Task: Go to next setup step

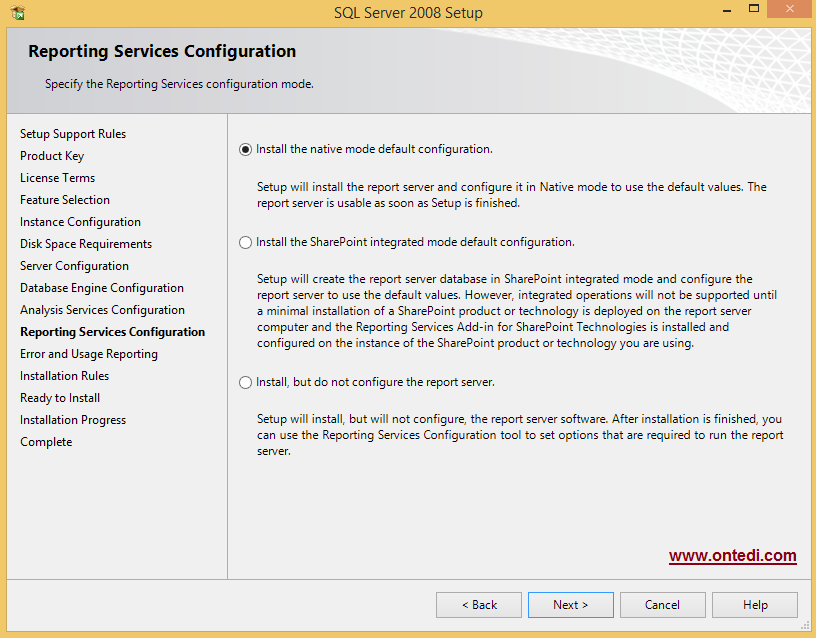Action: pos(570,605)
